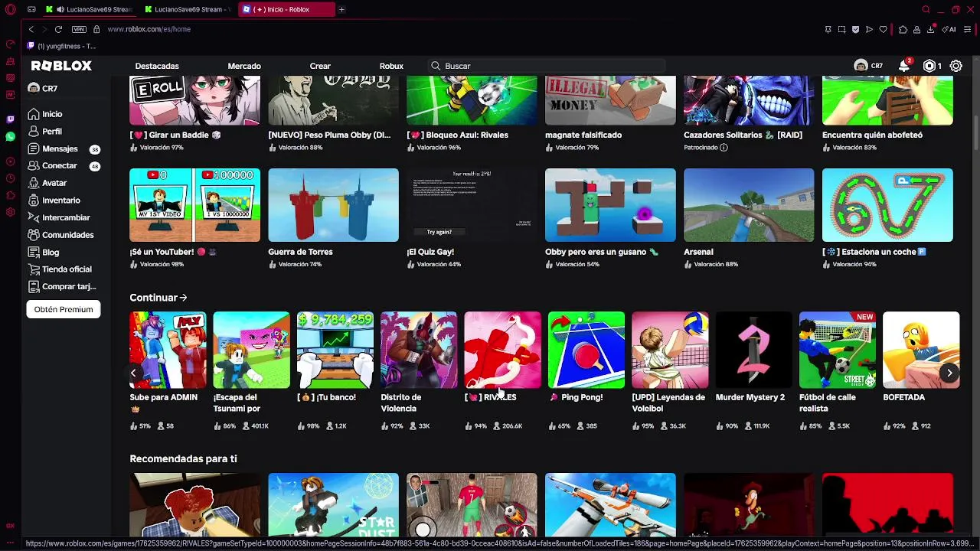Open the Distrito de Violencia game
This screenshot has height=551, width=980.
pos(419,350)
